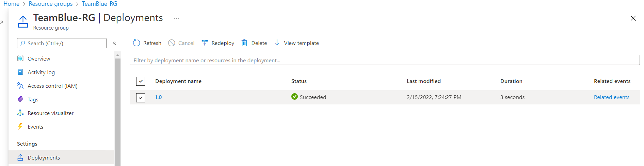Click the Refresh icon in toolbar
The image size is (644, 166).
[136, 43]
